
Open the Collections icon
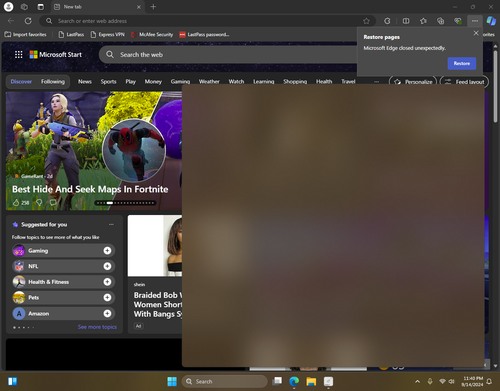tap(441, 21)
